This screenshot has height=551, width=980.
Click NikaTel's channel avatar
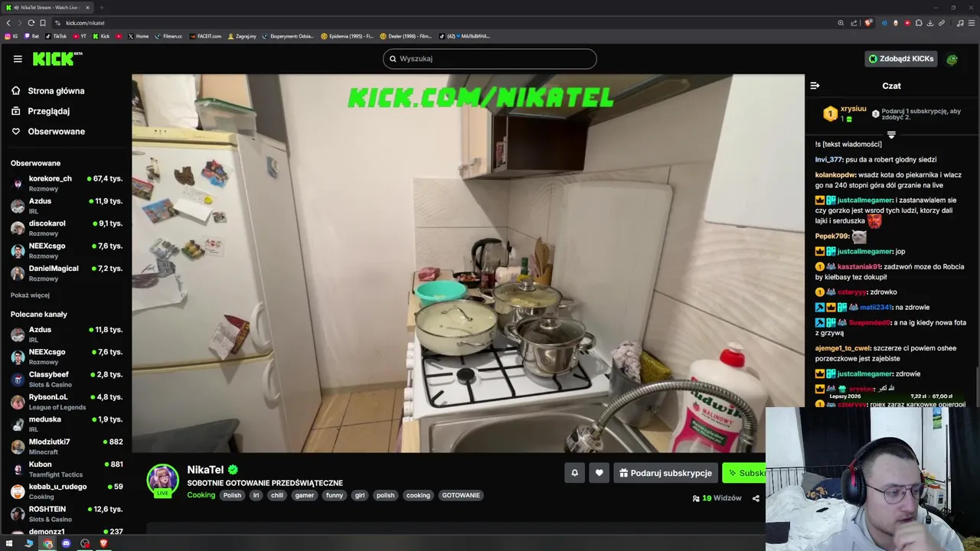[162, 480]
